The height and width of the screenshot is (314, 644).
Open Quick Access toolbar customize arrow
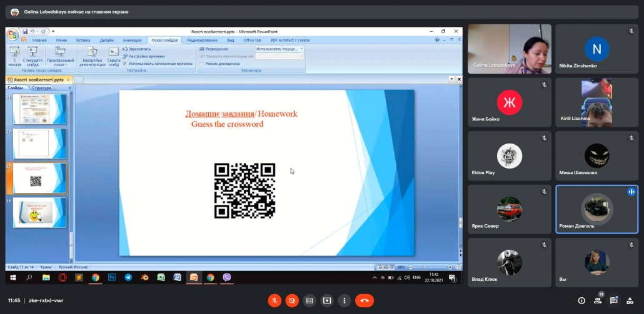[53, 32]
